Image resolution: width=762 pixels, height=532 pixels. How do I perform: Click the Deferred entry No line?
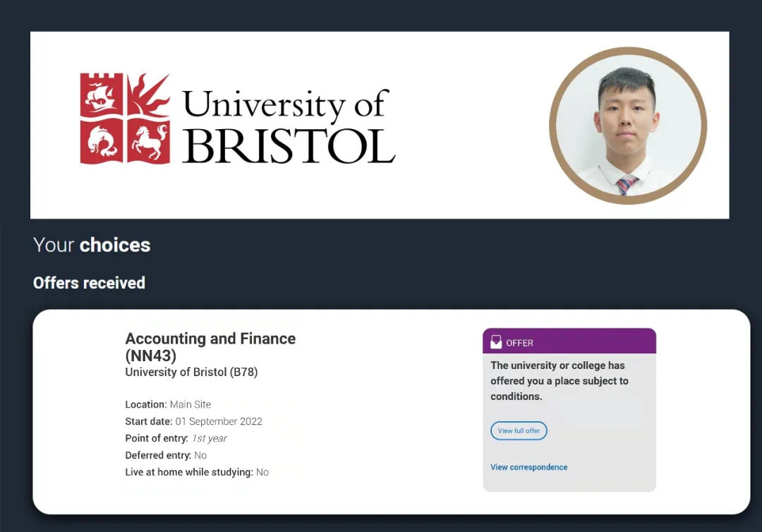pyautogui.click(x=166, y=455)
